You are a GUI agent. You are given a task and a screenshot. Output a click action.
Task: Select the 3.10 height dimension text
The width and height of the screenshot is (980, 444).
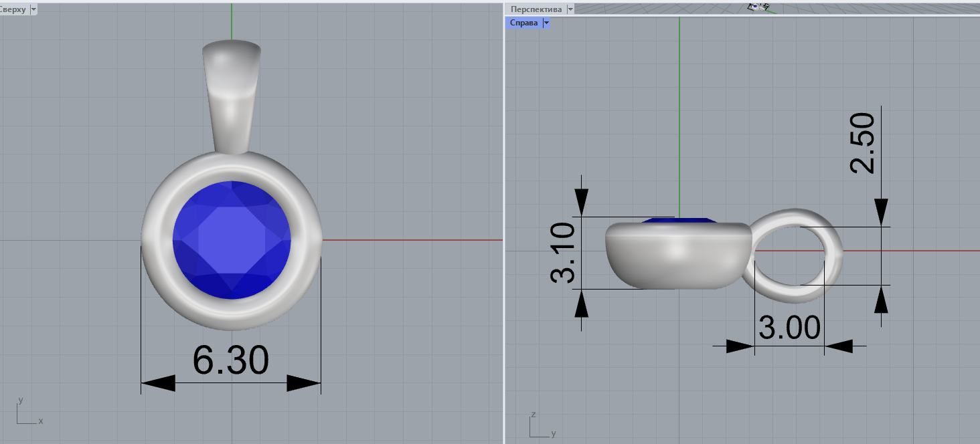coord(563,253)
